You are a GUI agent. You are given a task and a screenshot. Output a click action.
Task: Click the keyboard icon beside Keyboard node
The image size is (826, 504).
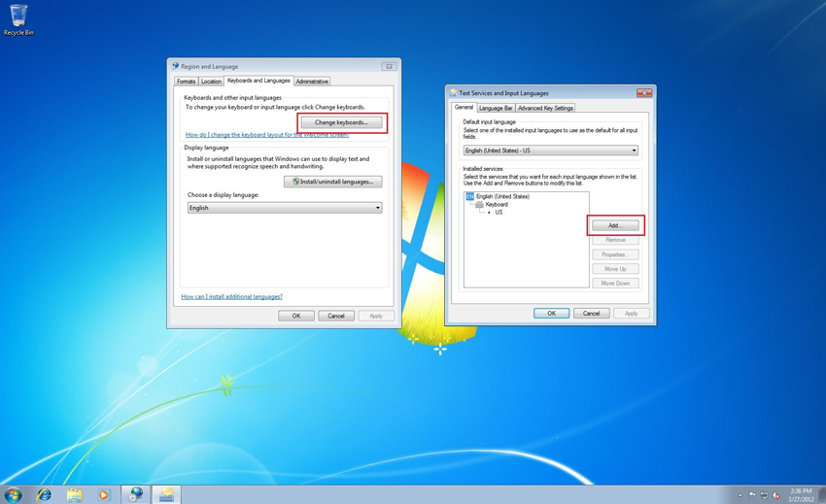(x=479, y=204)
